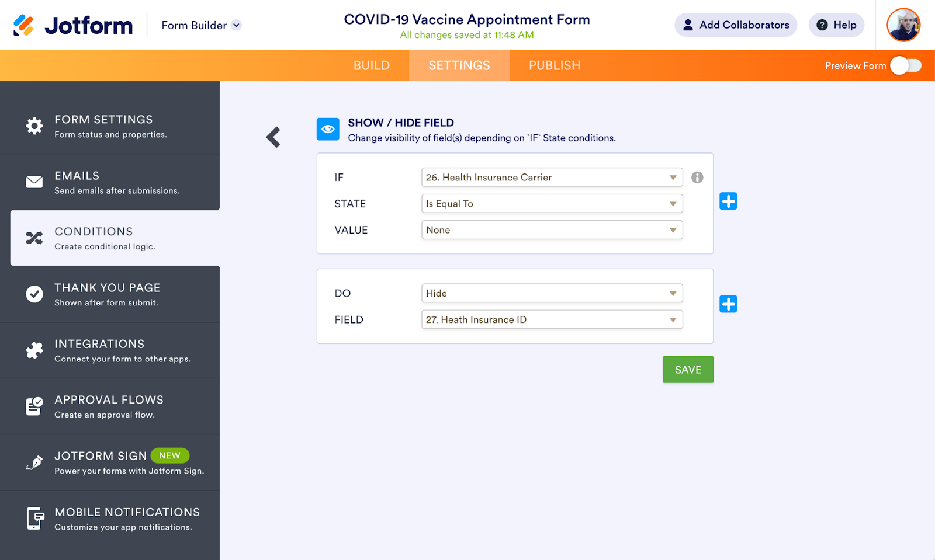The image size is (935, 560).
Task: Click the Jotform logo icon
Action: coord(23,25)
